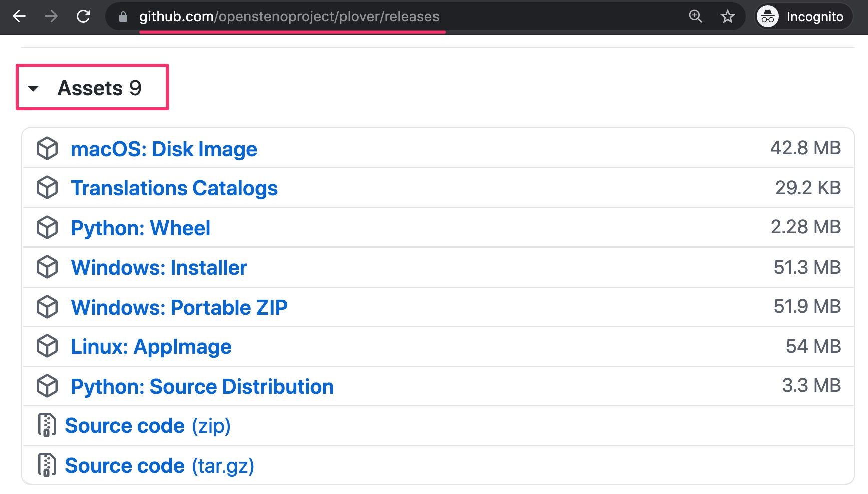Screen dimensions: 868x494
Task: Download Windows: Portable ZIP
Action: pos(179,307)
